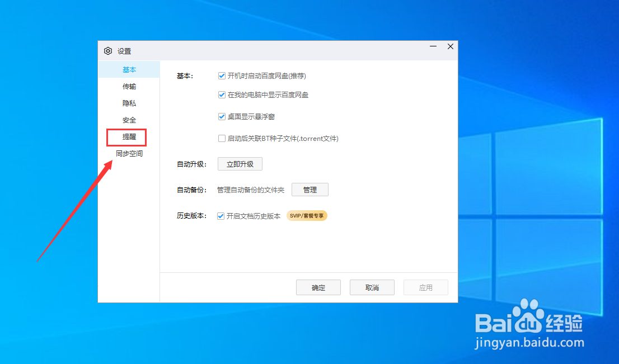Viewport: 619px width, 364px height.
Task: Open the 基本 settings tab
Action: point(129,70)
